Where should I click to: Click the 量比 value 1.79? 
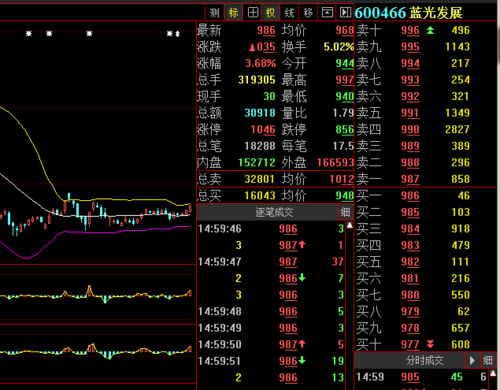343,113
